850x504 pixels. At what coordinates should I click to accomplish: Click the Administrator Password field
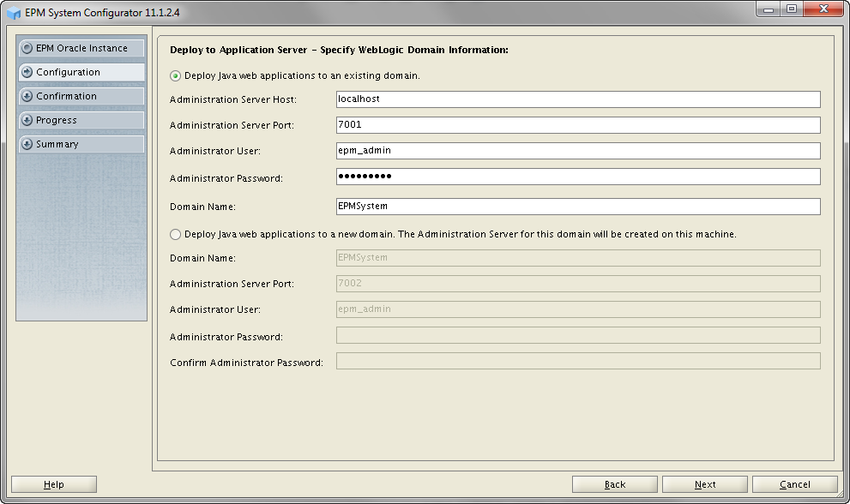578,177
